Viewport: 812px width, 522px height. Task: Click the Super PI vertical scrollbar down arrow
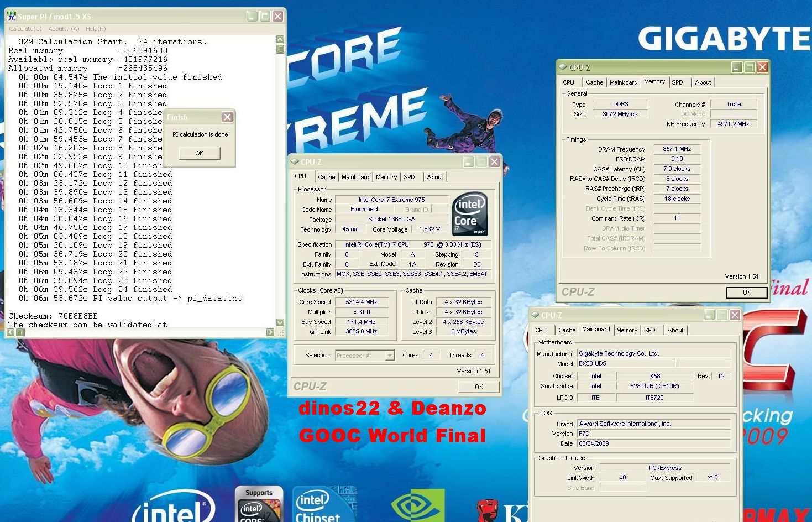[280, 323]
